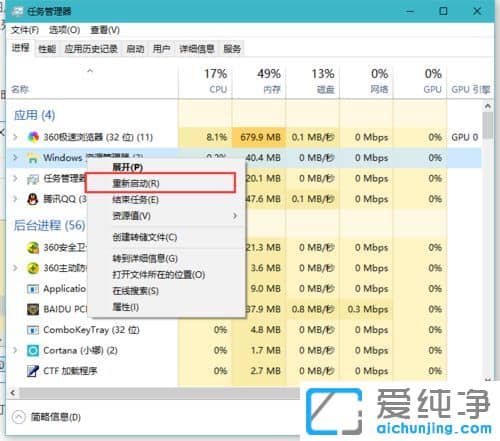Click the Windows Explorer folder icon
The width and height of the screenshot is (500, 441).
pyautogui.click(x=33, y=158)
